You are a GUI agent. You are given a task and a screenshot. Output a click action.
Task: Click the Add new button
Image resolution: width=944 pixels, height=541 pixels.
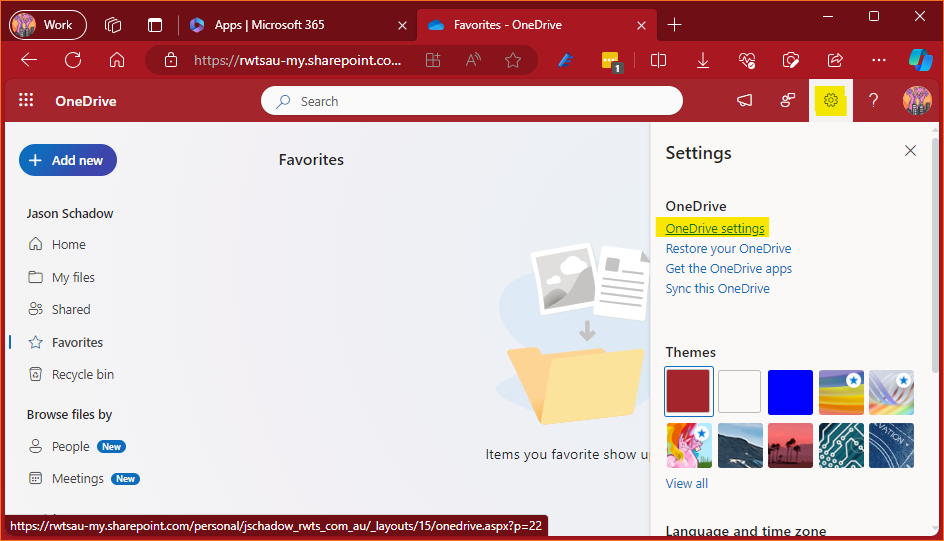(x=67, y=160)
